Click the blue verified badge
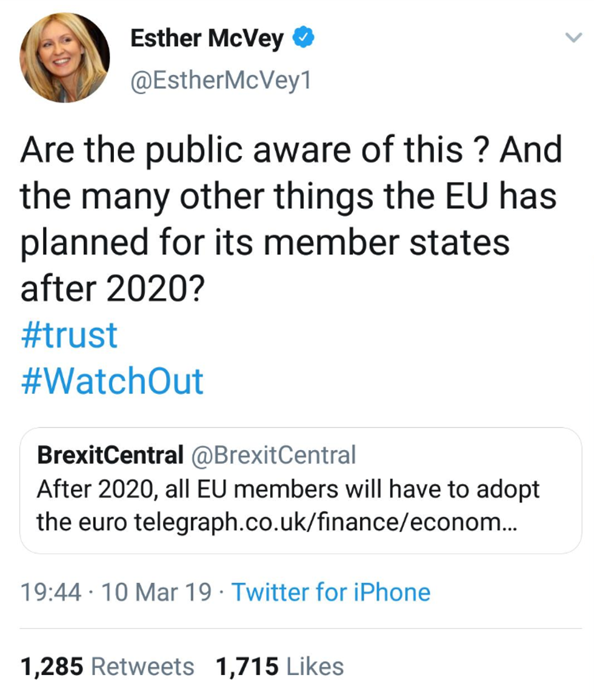The width and height of the screenshot is (594, 700). point(303,39)
